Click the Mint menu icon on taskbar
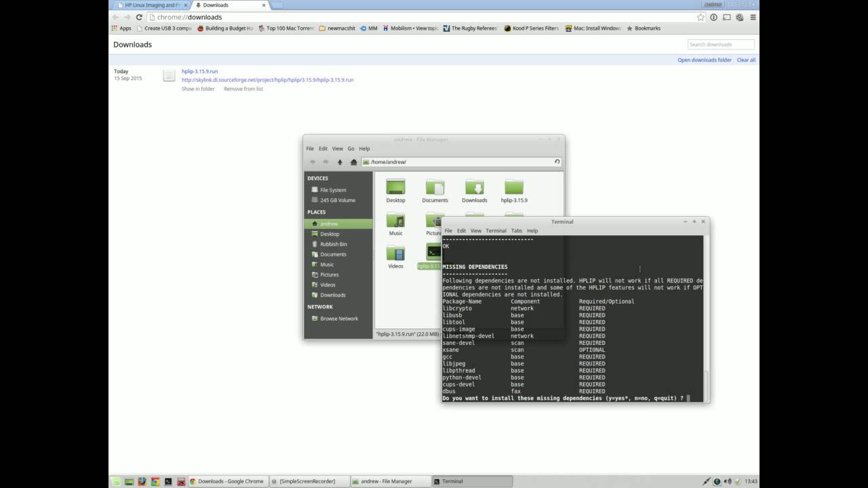The width and height of the screenshot is (868, 488). point(115,481)
